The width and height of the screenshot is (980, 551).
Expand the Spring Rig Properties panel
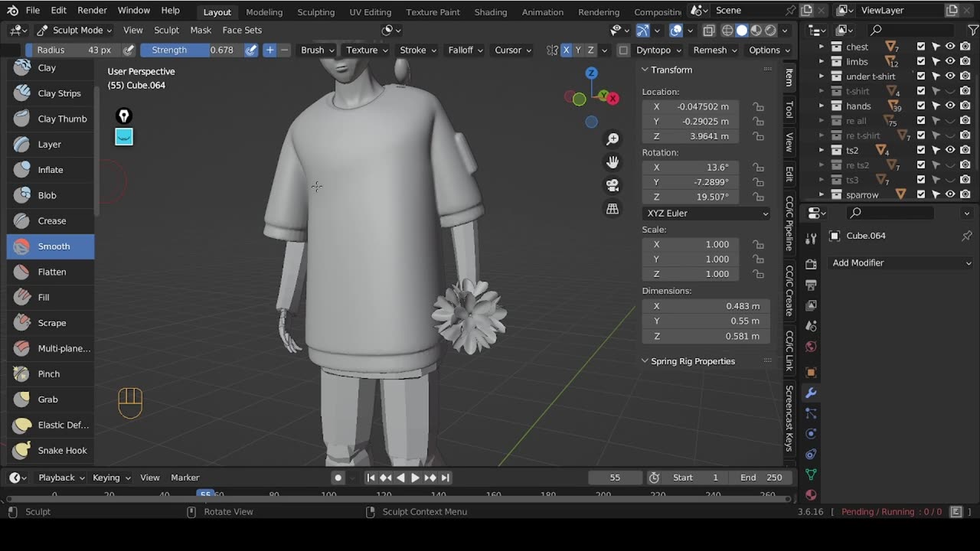click(692, 361)
